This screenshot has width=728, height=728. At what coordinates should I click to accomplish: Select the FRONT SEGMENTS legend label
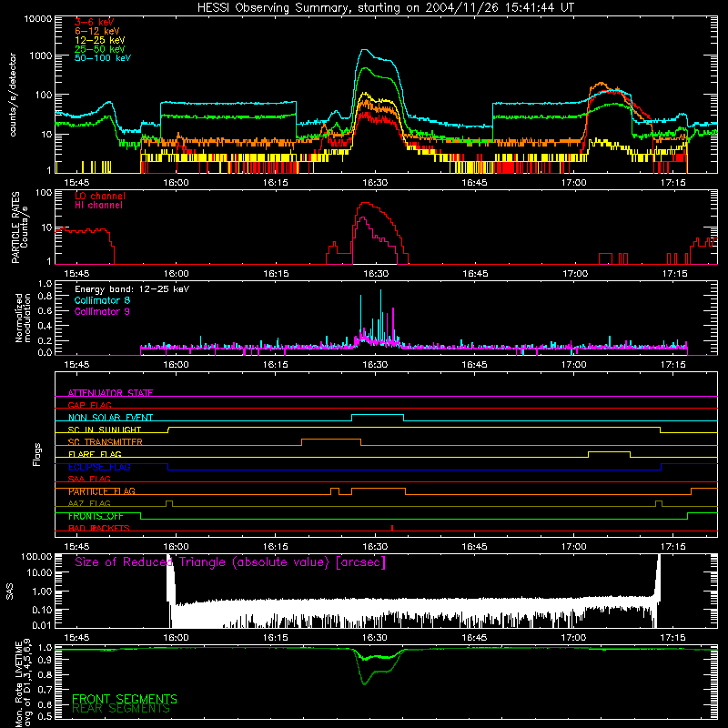pos(125,699)
